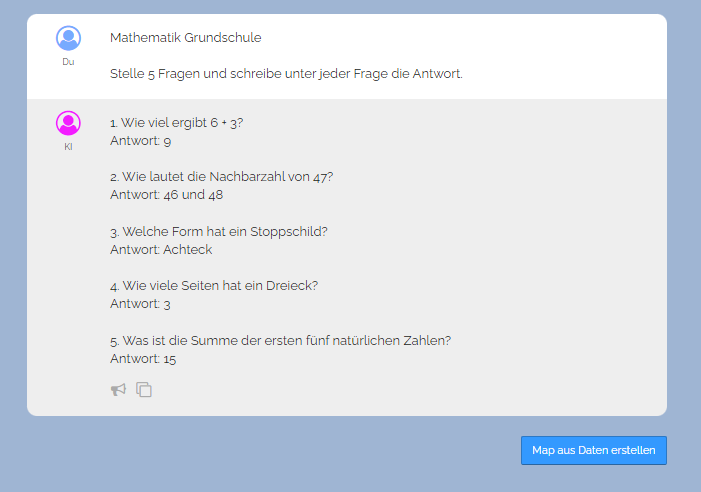Viewport: 701px width, 492px height.
Task: Select question 4 about Dreieck sides
Action: [x=213, y=285]
